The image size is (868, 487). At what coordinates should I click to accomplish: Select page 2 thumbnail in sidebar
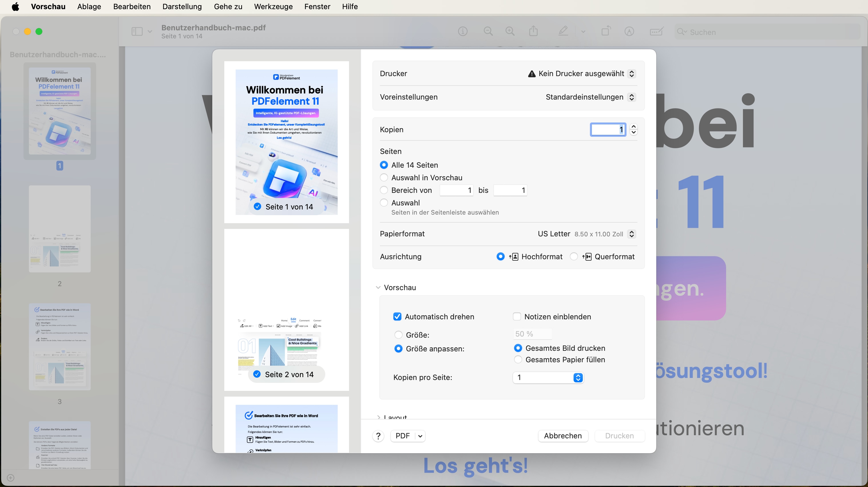[x=60, y=229]
